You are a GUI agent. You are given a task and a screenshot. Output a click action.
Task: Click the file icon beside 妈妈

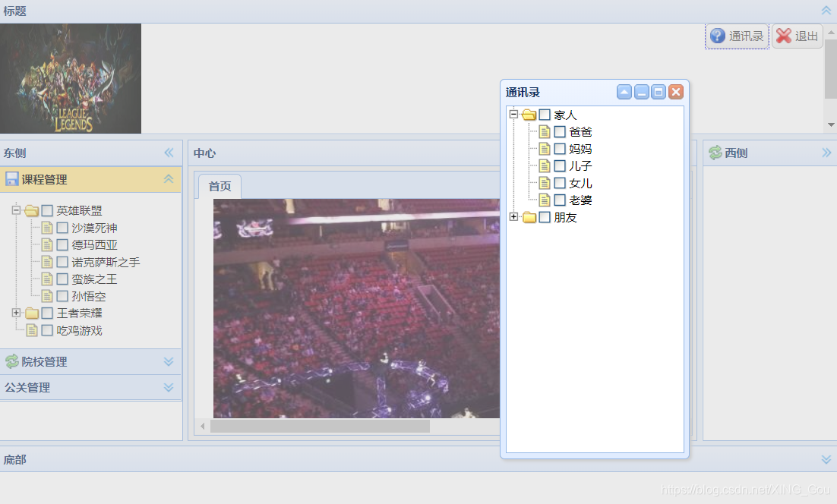pos(545,149)
